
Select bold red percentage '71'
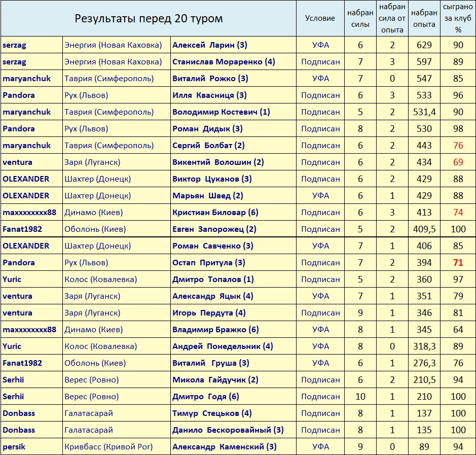click(x=458, y=262)
